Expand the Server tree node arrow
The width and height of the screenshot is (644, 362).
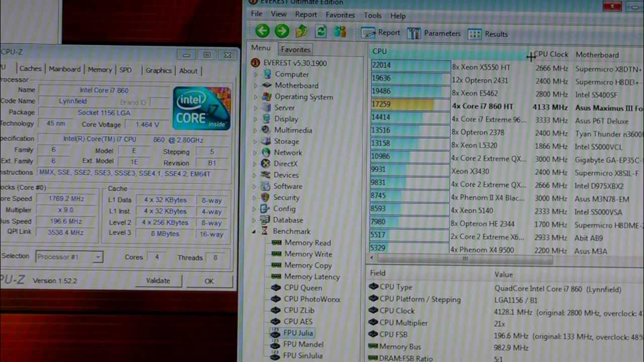(256, 108)
